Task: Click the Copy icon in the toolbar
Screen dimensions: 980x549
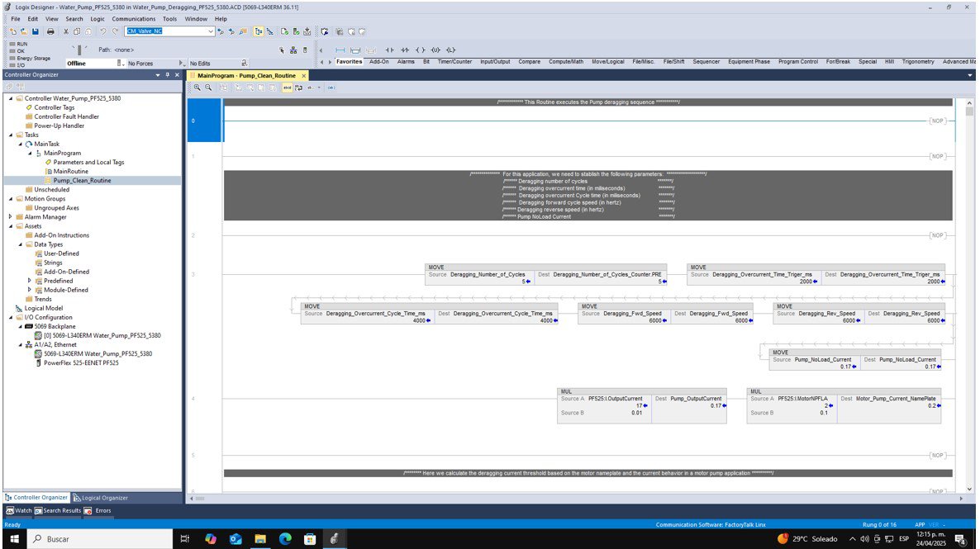Action: tap(77, 31)
